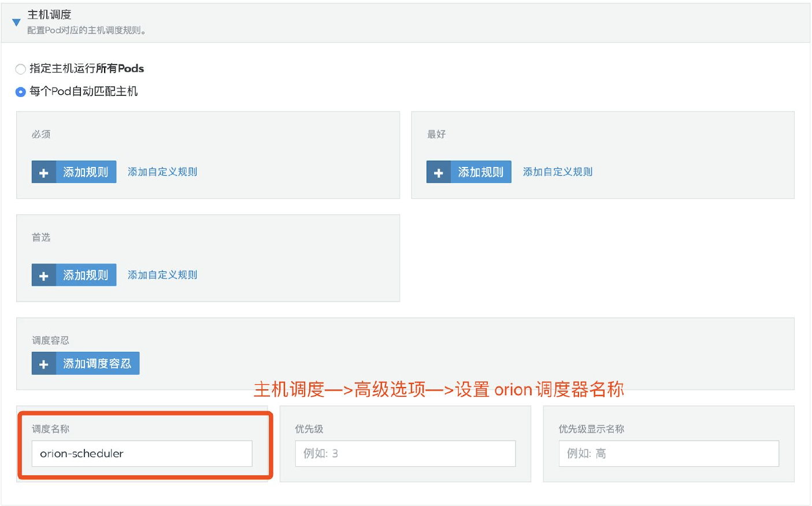Click plus icon in 最好 panel
The height and width of the screenshot is (506, 812).
click(x=439, y=172)
